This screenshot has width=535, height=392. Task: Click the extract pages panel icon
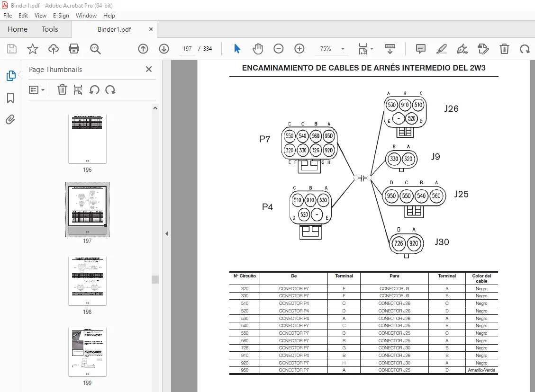coord(78,89)
